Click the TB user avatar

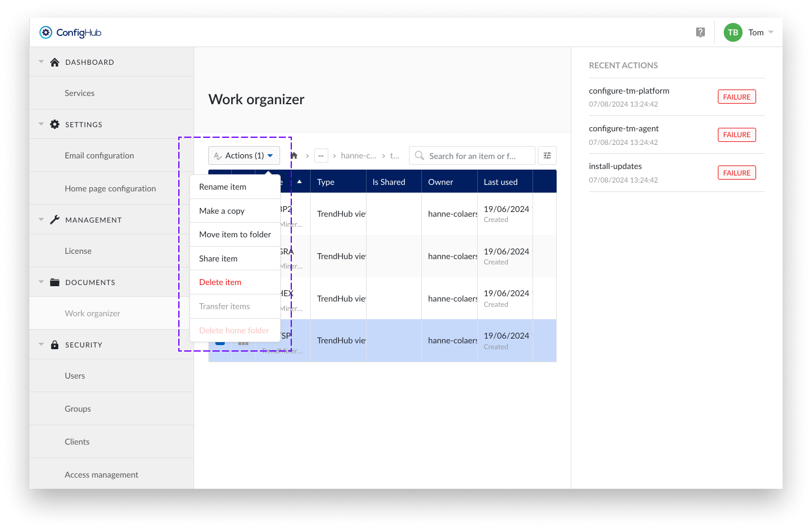coord(733,32)
